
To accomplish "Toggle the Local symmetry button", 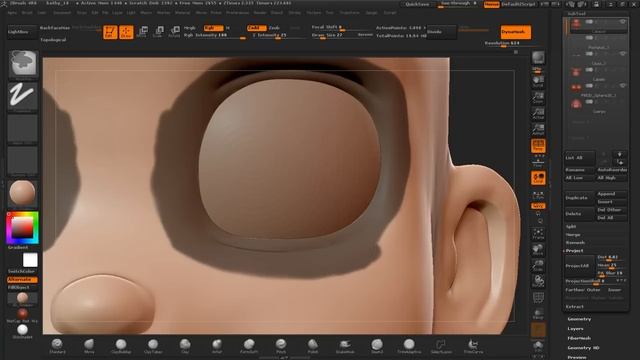I will [538, 178].
